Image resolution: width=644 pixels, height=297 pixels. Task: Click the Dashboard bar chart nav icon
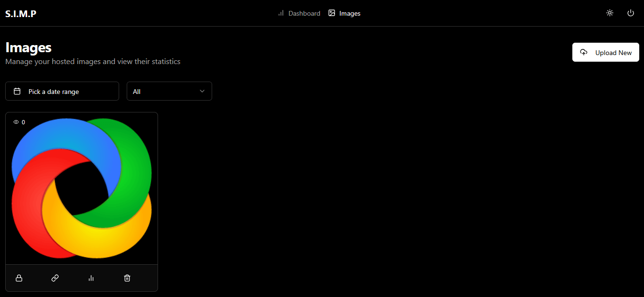(281, 13)
